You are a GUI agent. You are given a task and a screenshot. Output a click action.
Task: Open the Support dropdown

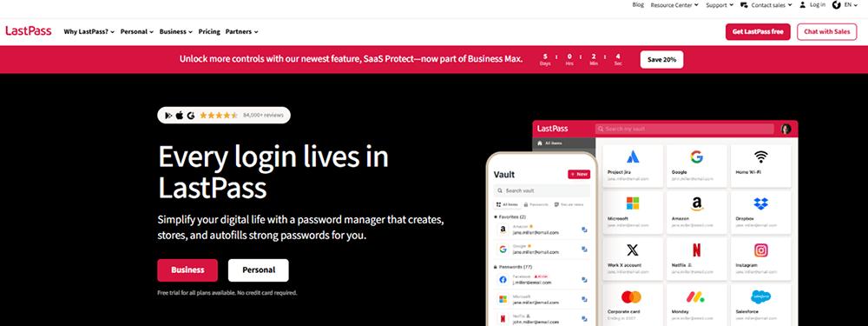coord(720,4)
